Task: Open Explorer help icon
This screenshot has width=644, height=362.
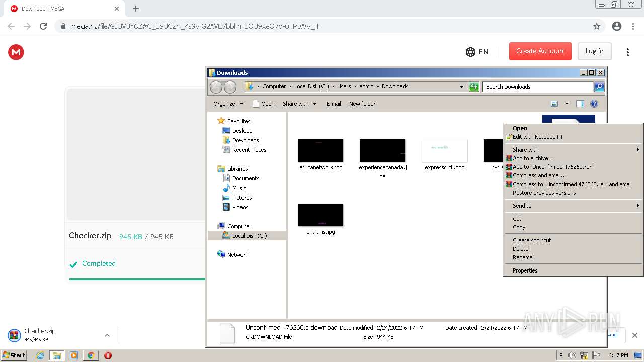Action: (x=594, y=104)
